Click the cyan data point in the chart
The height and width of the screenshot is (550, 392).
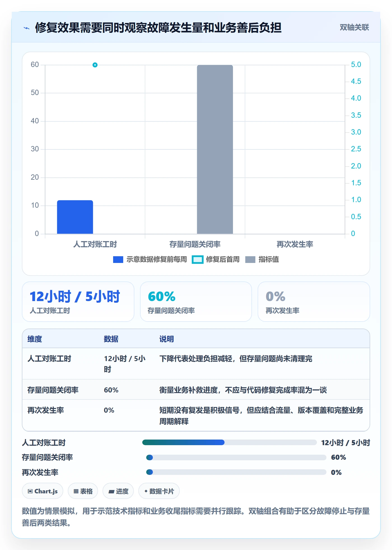[95, 65]
